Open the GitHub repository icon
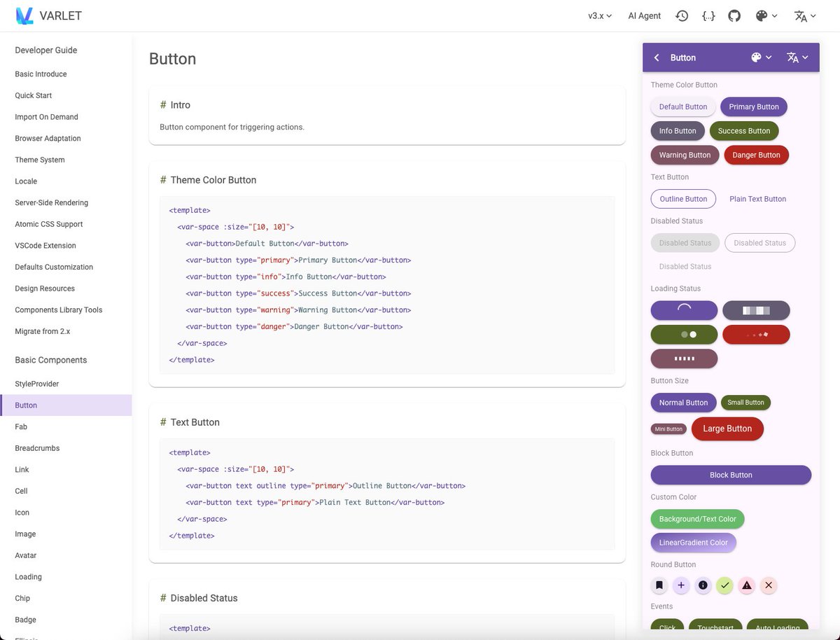840x640 pixels. [x=734, y=15]
